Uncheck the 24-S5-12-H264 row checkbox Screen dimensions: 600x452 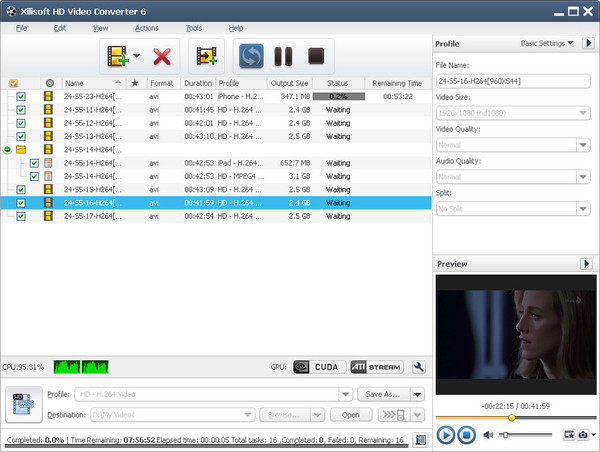pos(21,123)
